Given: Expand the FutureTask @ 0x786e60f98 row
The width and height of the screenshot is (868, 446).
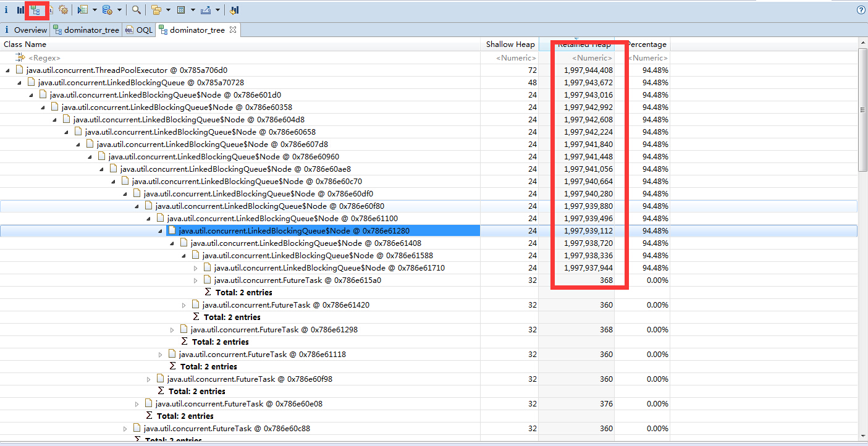Looking at the screenshot, I should (x=148, y=379).
